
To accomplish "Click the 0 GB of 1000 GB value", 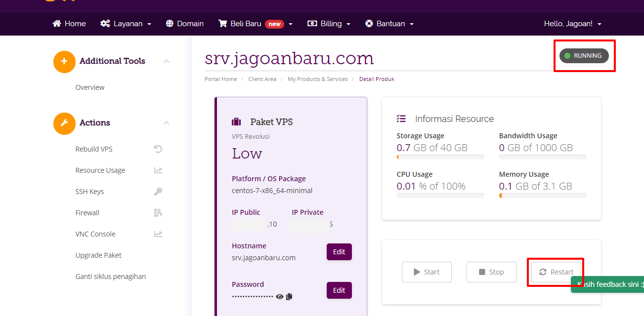I will point(536,148).
